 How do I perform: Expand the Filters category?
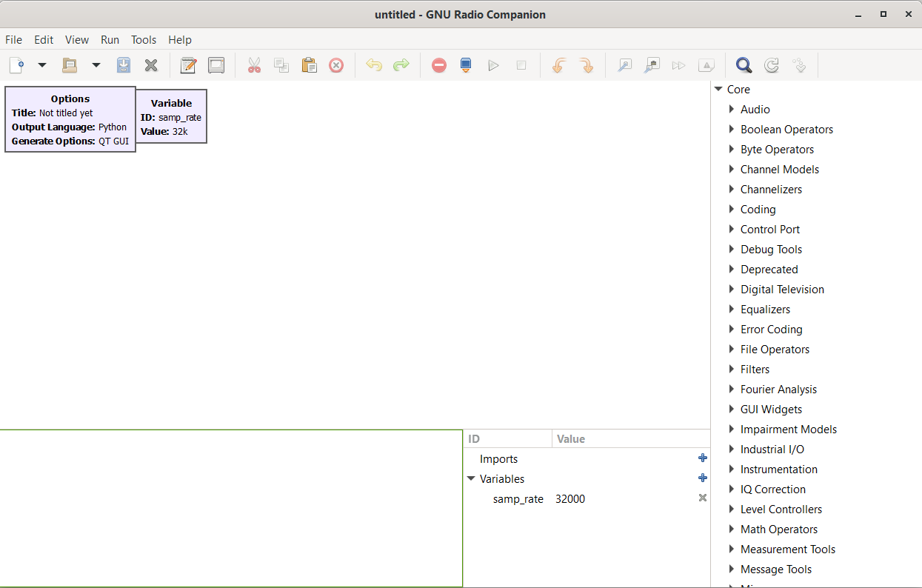point(732,369)
